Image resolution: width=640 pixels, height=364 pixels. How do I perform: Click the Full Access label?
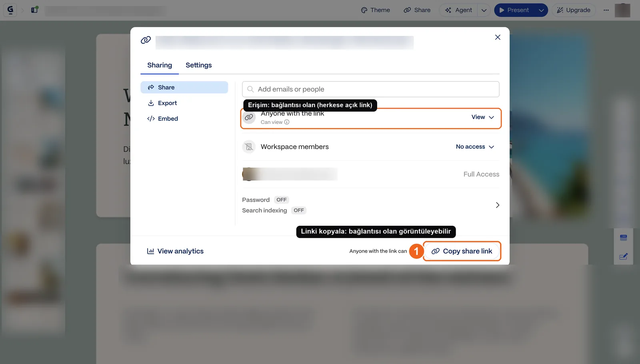[x=481, y=174]
